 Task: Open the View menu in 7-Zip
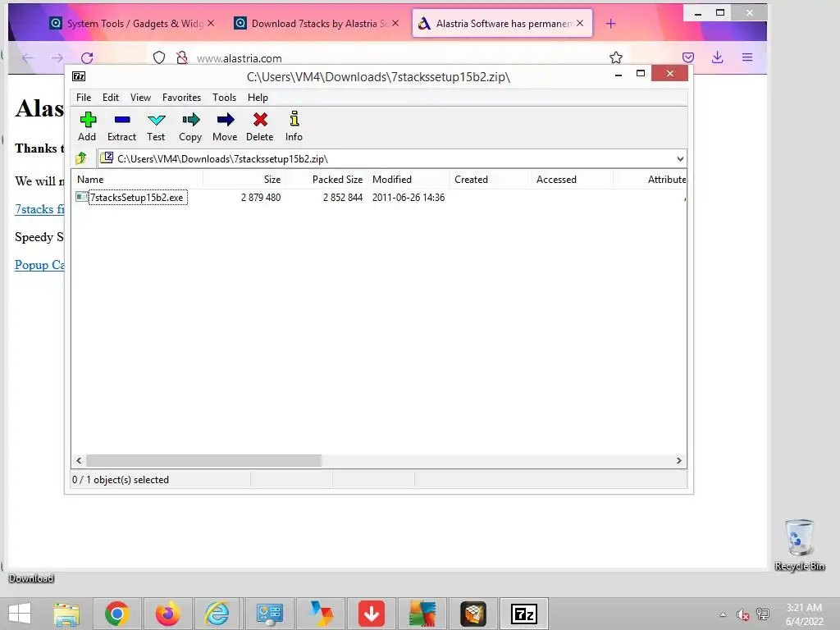(140, 98)
